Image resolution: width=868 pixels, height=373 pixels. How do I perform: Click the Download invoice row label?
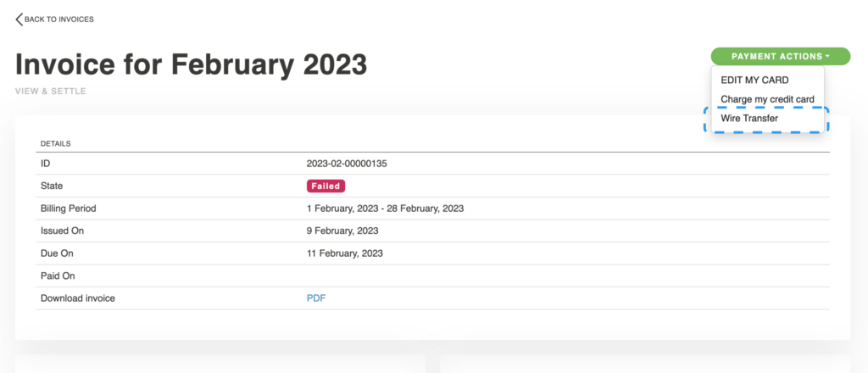[77, 298]
